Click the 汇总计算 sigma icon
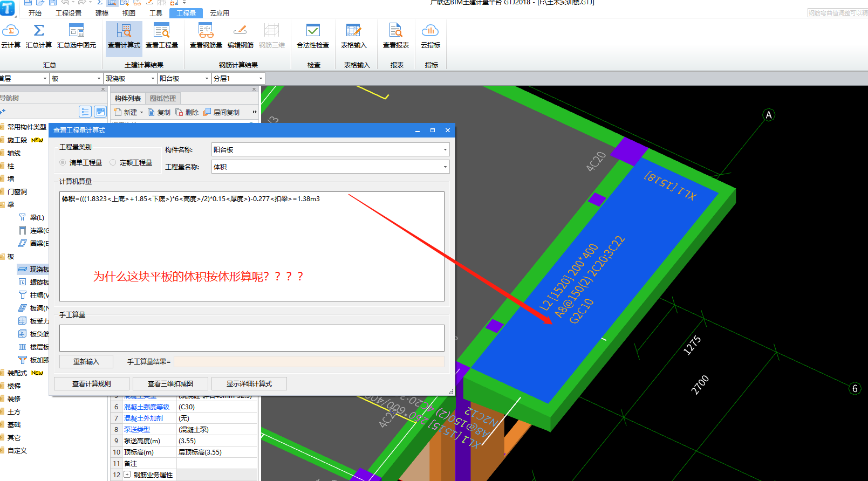 (39, 31)
